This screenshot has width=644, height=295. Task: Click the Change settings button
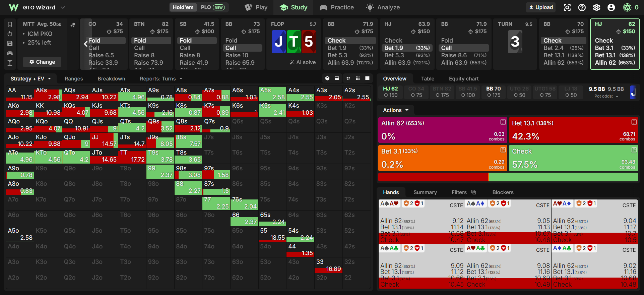pyautogui.click(x=42, y=62)
